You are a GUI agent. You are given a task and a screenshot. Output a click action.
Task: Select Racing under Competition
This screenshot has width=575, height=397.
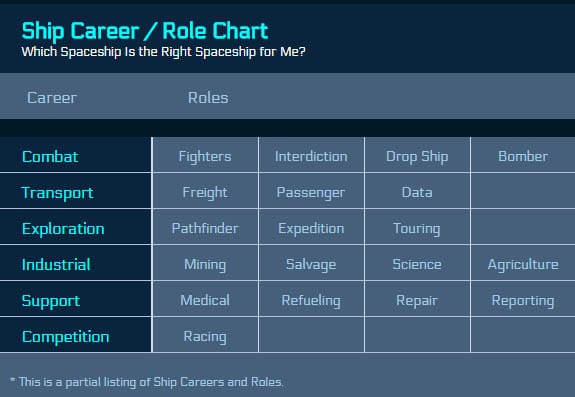pos(205,336)
